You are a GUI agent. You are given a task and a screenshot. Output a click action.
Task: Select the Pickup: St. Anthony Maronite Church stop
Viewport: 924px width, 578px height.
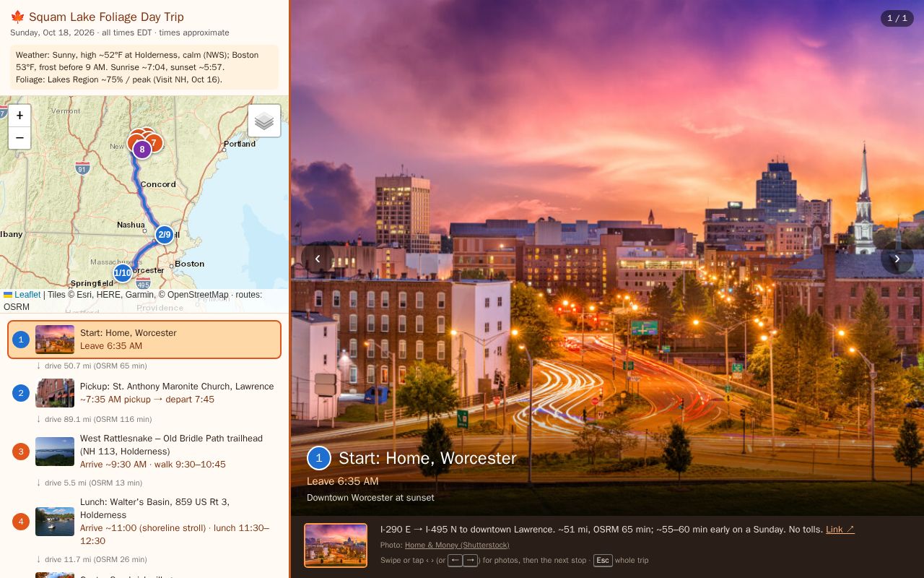click(x=144, y=393)
